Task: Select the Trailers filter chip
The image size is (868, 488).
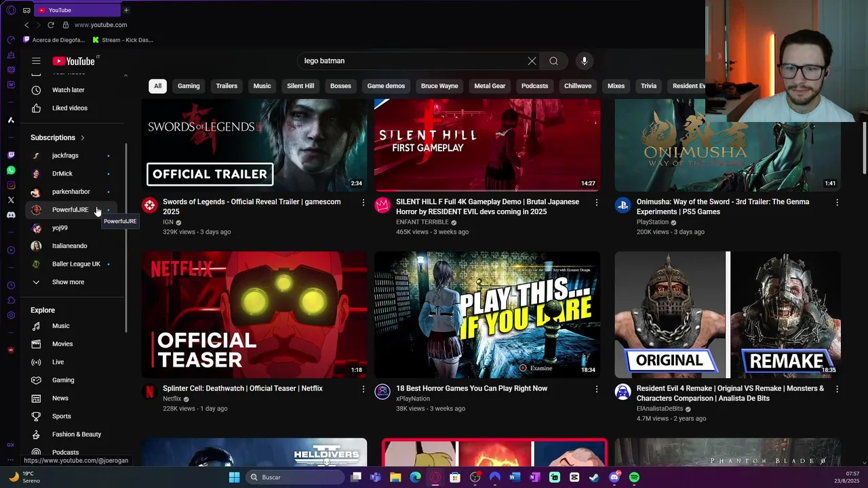Action: pyautogui.click(x=226, y=86)
